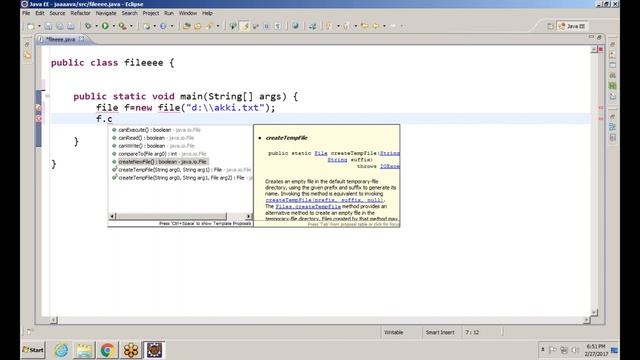Toggle Word Wrap toolbar button

[x=256, y=26]
